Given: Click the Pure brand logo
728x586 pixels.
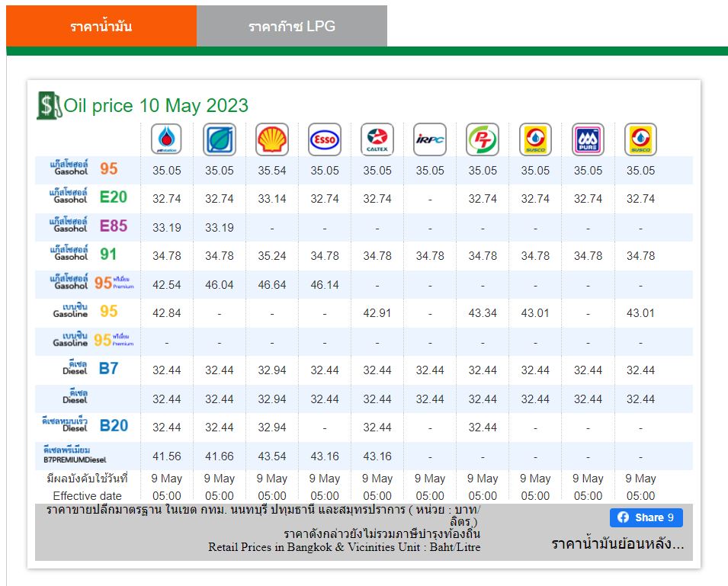Looking at the screenshot, I should [588, 139].
